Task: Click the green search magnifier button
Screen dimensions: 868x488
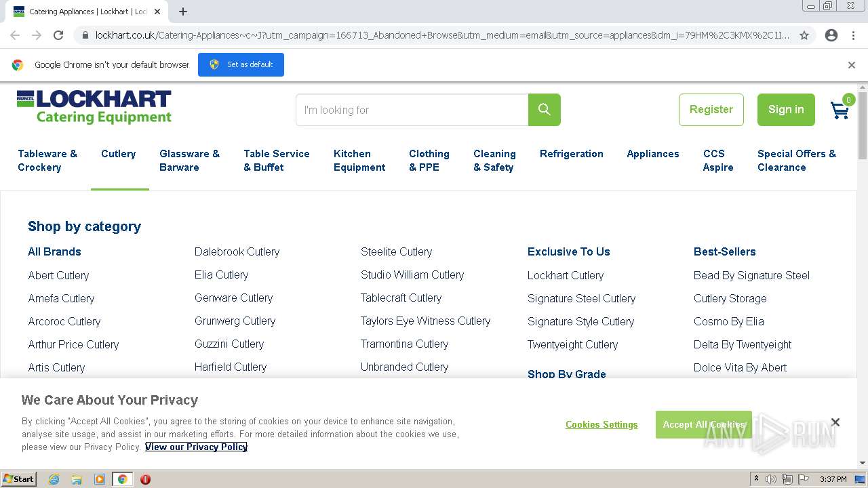Action: 544,110
